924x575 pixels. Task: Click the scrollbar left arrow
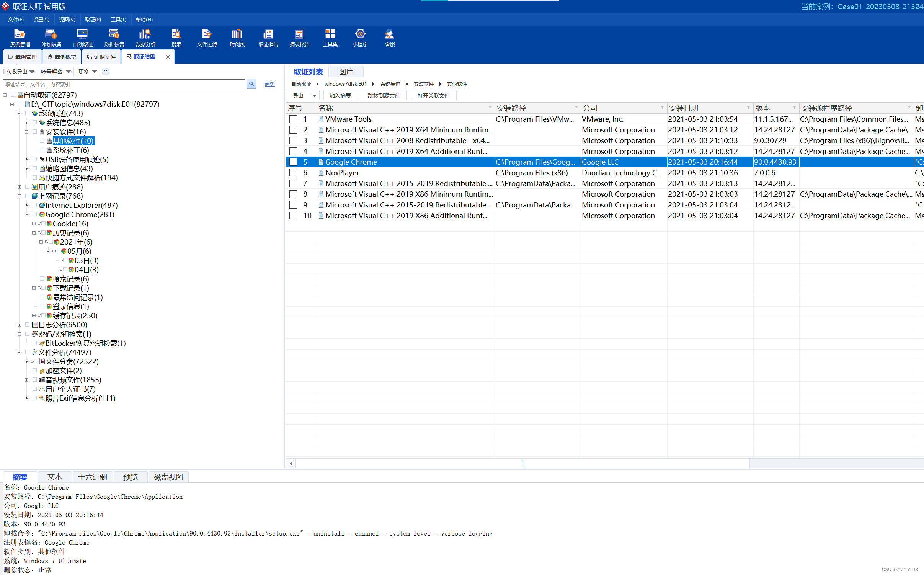point(291,463)
